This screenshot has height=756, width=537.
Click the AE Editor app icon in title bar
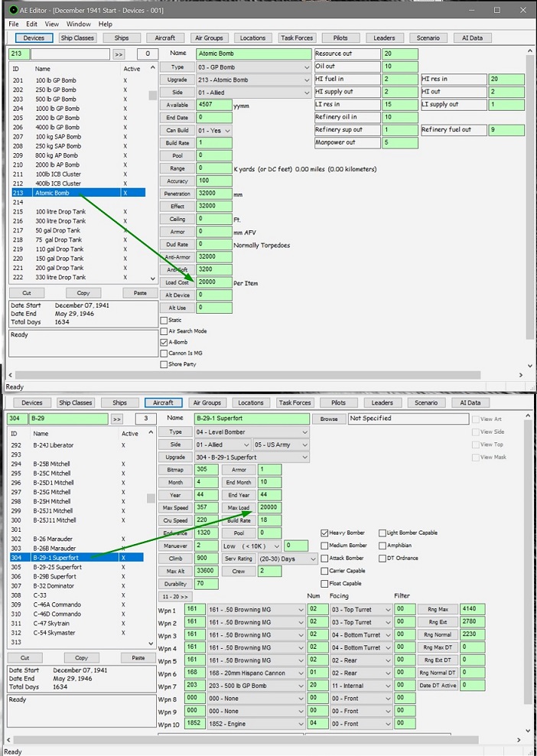[x=13, y=10]
